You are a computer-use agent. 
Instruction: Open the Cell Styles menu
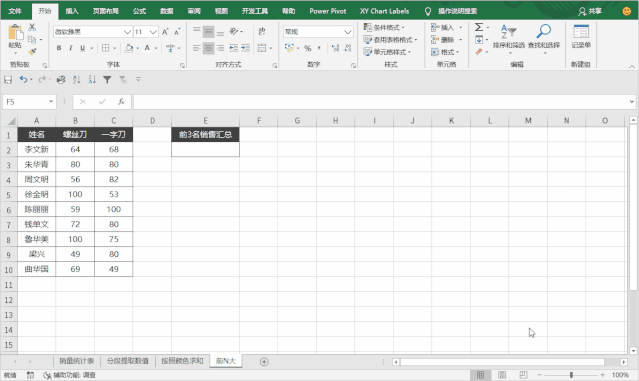[387, 52]
